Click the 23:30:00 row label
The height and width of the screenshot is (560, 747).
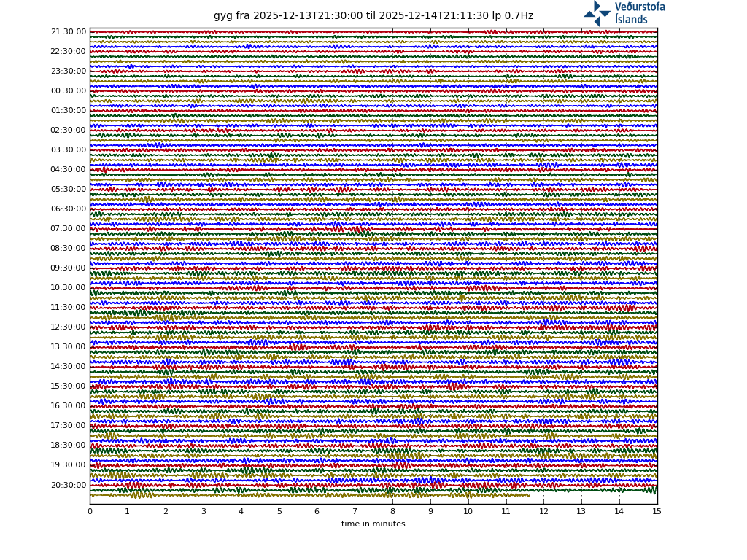pyautogui.click(x=69, y=71)
